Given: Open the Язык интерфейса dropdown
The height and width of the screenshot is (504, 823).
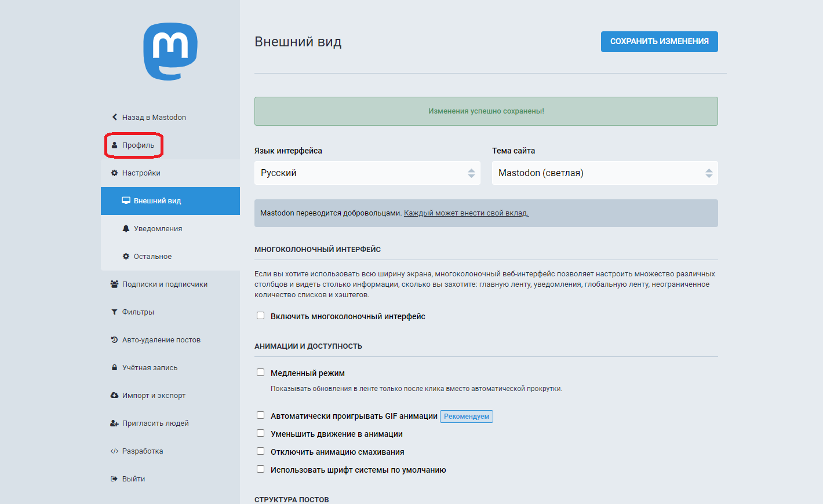Looking at the screenshot, I should [367, 173].
